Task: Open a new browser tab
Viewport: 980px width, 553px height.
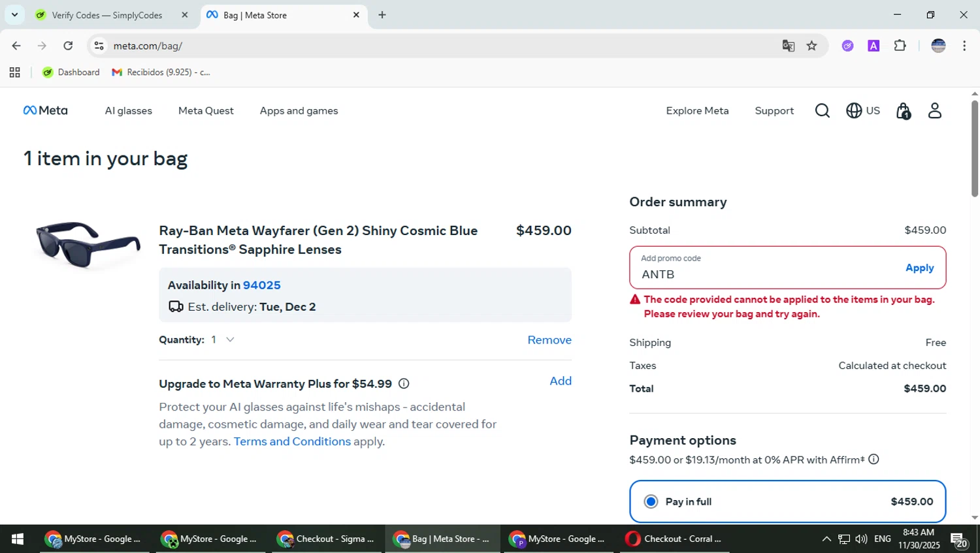Action: coord(382,15)
